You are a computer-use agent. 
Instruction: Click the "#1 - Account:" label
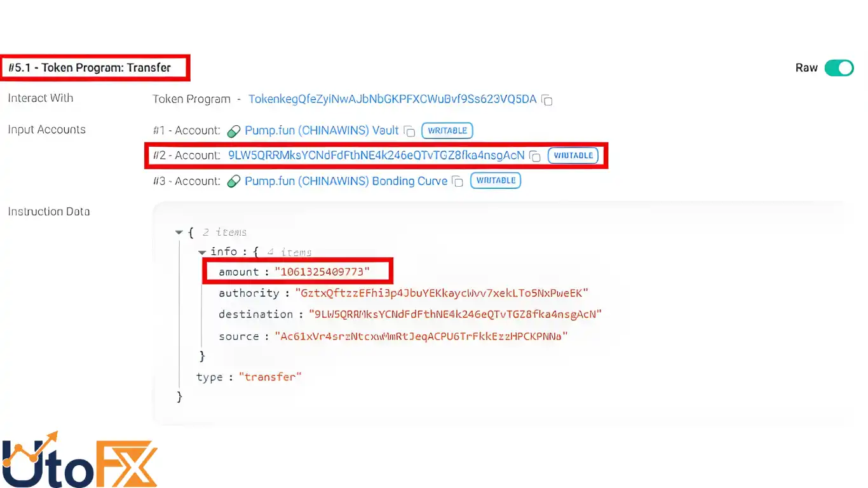[x=186, y=130]
